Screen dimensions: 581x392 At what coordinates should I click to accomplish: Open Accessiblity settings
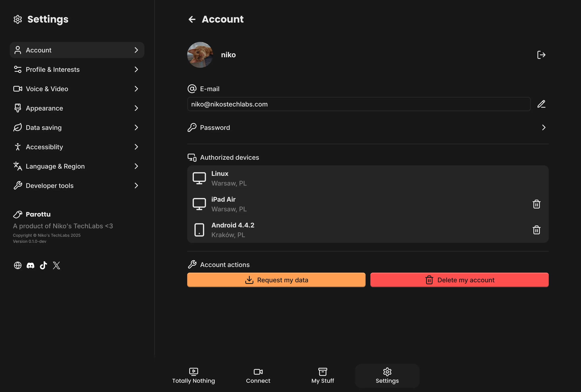77,147
